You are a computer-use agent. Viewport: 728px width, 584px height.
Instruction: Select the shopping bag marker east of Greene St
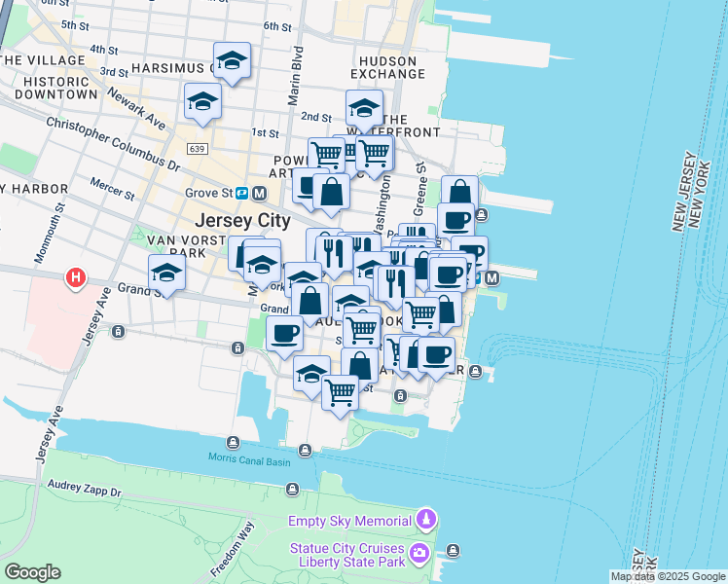point(459,191)
